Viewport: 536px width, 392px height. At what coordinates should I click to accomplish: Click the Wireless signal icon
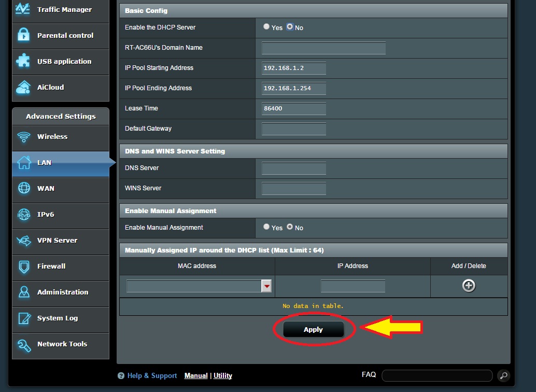pos(24,137)
